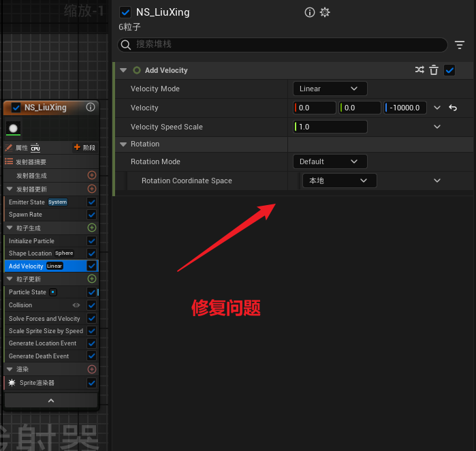Collapse 渲染 section
476x451 pixels.
(10, 369)
